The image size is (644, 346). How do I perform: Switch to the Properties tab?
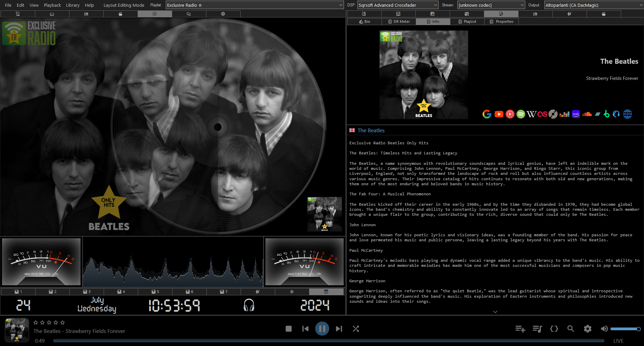(x=501, y=21)
